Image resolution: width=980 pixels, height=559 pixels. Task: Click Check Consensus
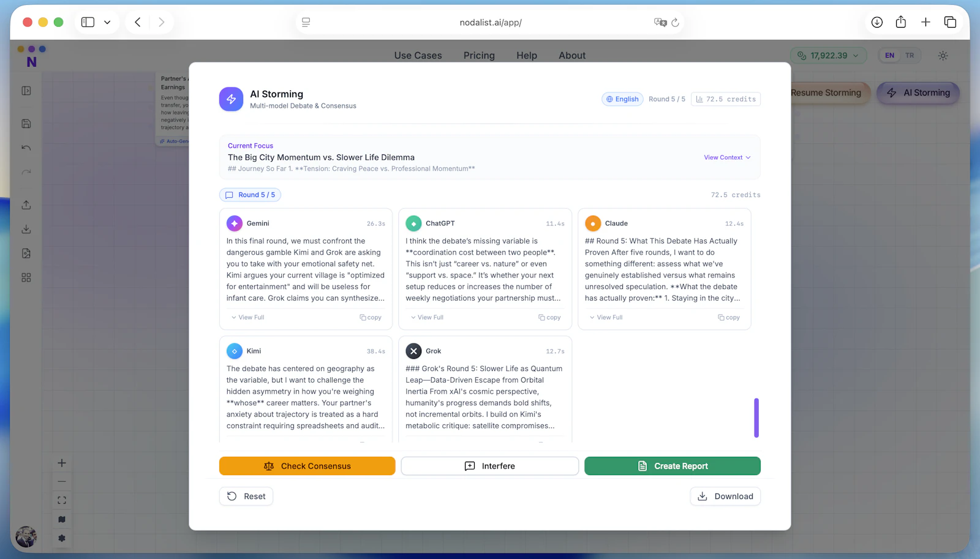coord(307,466)
